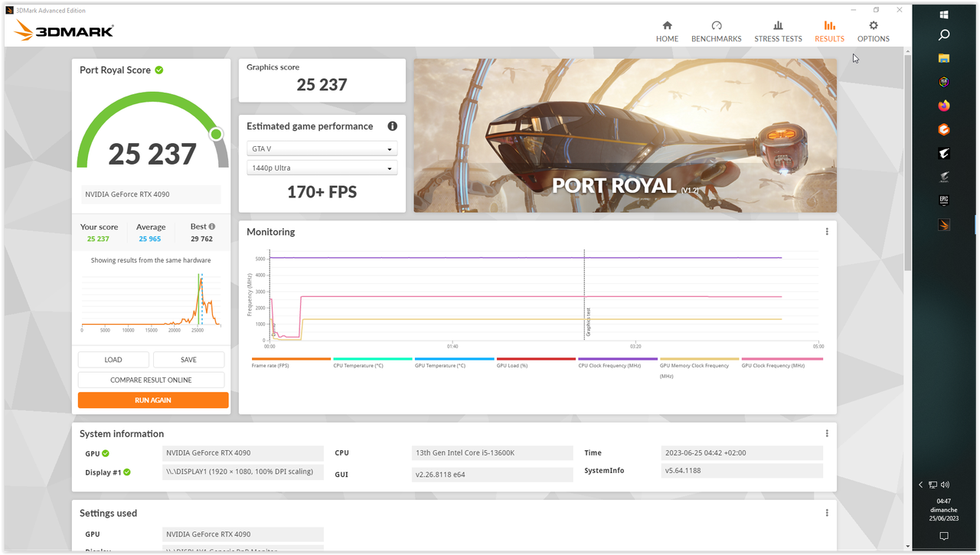The image size is (980, 555).
Task: Open the GTA V game dropdown
Action: click(x=322, y=149)
